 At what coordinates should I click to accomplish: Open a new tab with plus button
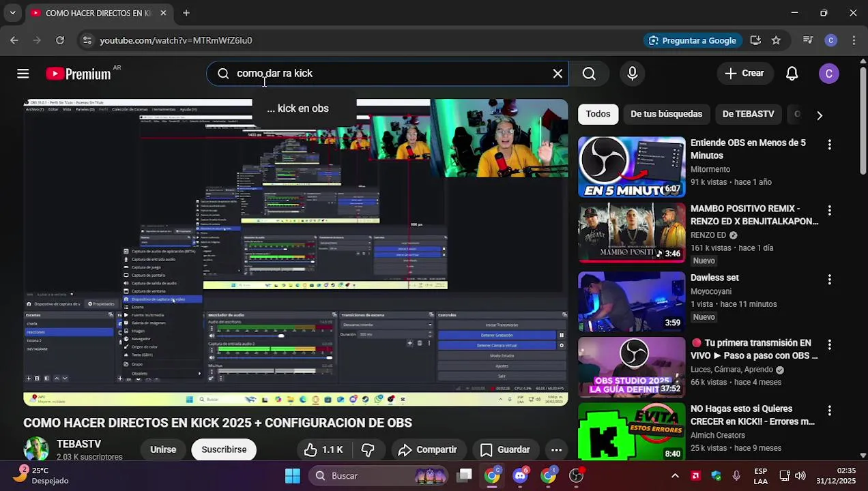[x=186, y=13]
